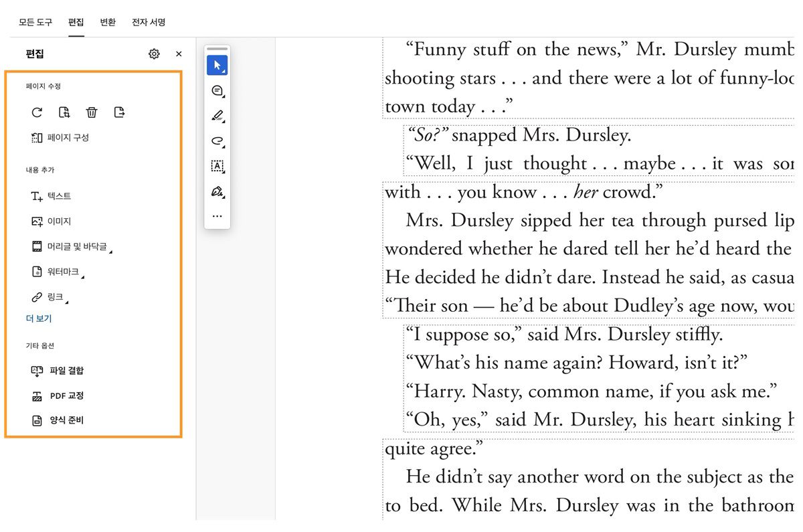The image size is (803, 532).
Task: Click the 더 보기 link
Action: (39, 319)
